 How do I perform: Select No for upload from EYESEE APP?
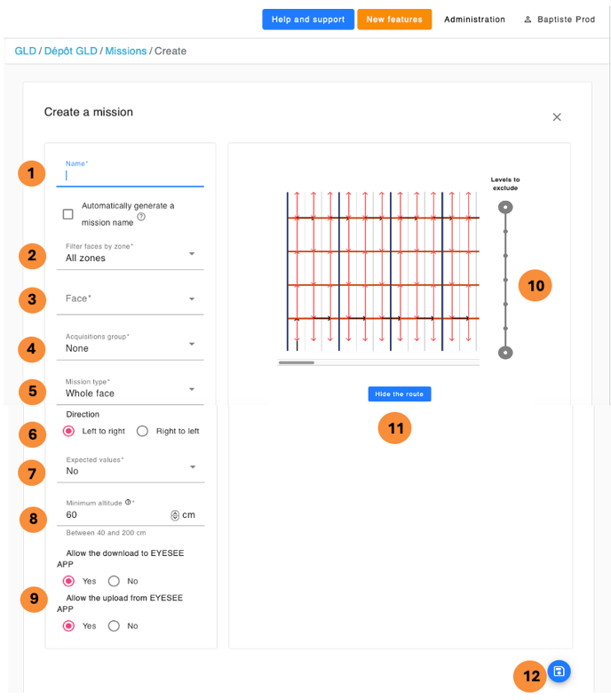tap(114, 625)
